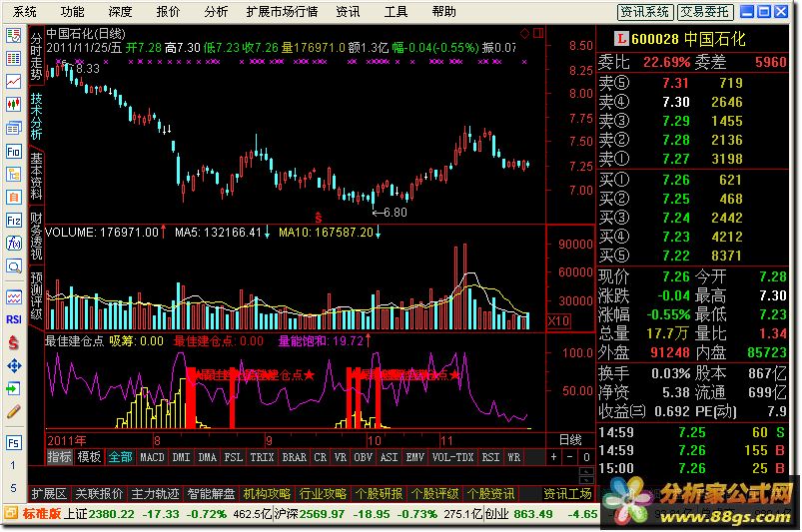
Task: Open the 扩展区 bottom tab
Action: 49,494
